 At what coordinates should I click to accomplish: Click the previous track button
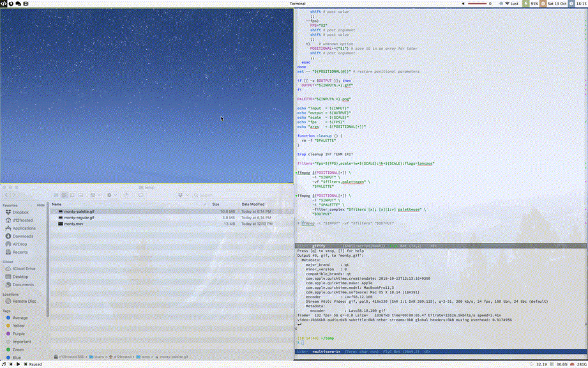11,364
